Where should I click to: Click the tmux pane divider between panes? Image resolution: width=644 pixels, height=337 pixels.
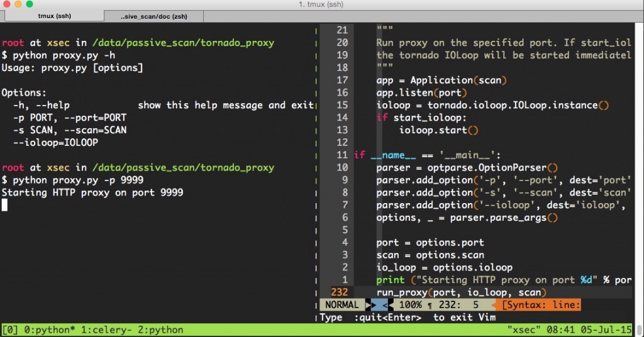coord(316,172)
